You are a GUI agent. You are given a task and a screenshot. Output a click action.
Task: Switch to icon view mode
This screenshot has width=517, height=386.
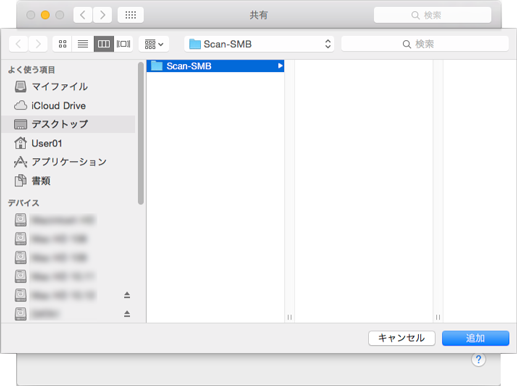pyautogui.click(x=62, y=44)
